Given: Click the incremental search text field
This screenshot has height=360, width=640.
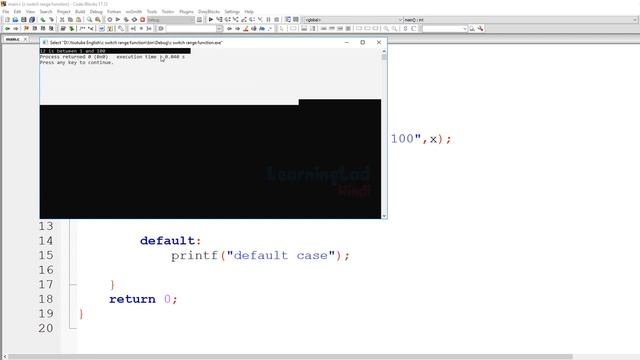Looking at the screenshot, I should point(191,29).
